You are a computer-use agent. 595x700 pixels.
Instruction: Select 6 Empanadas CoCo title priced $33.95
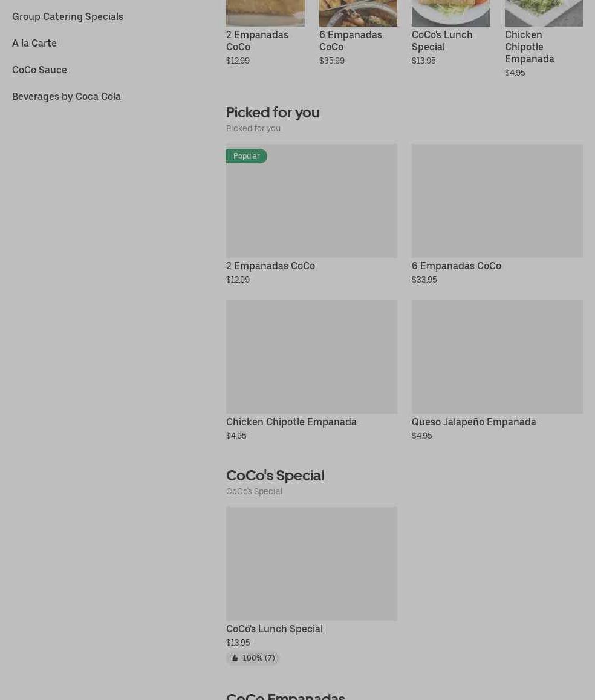click(456, 266)
